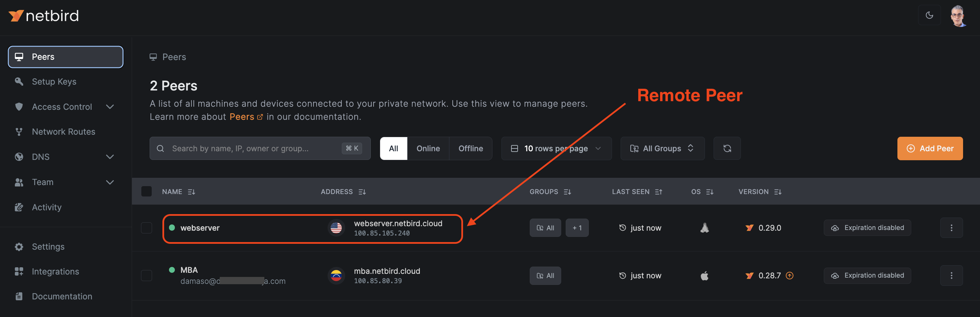
Task: Select the header checkbox to select all peers
Action: (146, 191)
